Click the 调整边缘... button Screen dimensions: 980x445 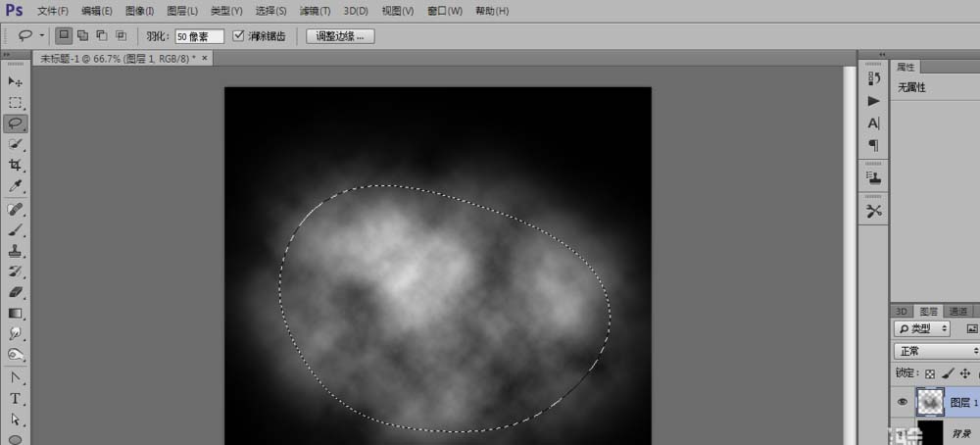coord(340,36)
